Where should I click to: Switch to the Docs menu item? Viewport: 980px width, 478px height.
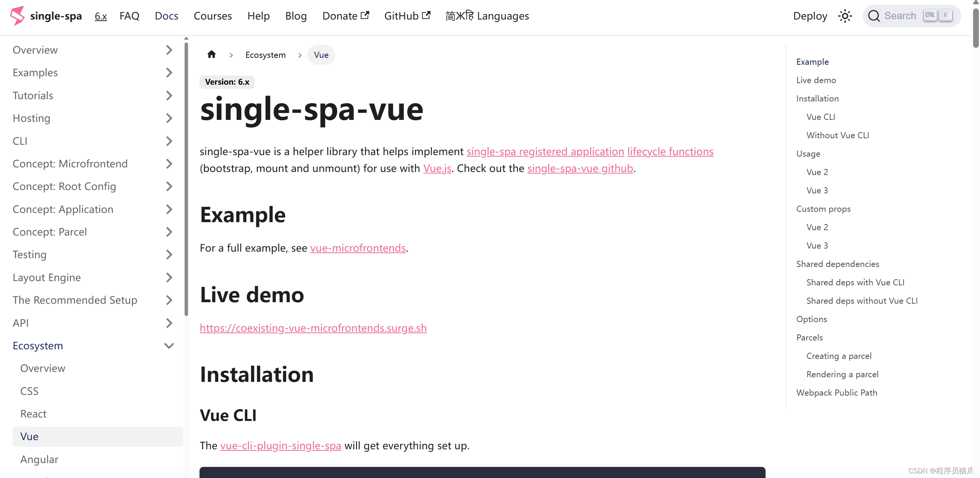click(x=166, y=16)
